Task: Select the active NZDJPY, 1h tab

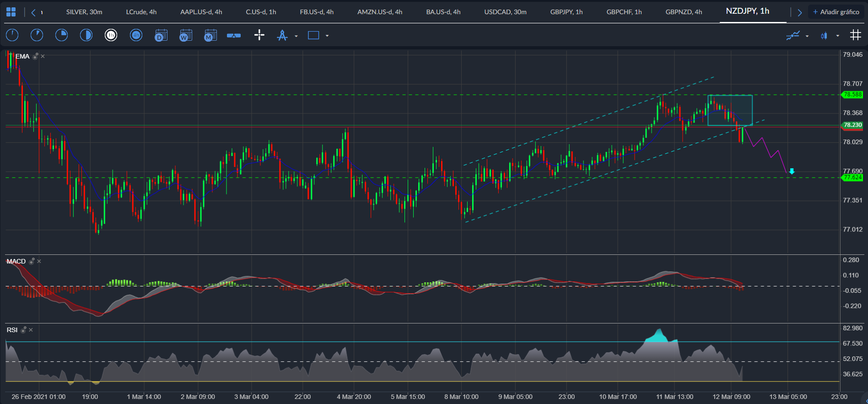Action: [748, 11]
